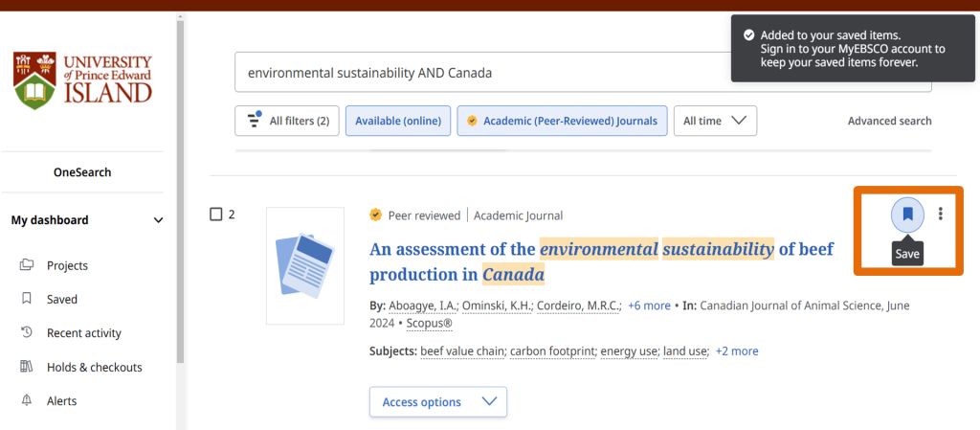This screenshot has height=430, width=980.
Task: Check the checkbox for result 2
Action: click(215, 215)
